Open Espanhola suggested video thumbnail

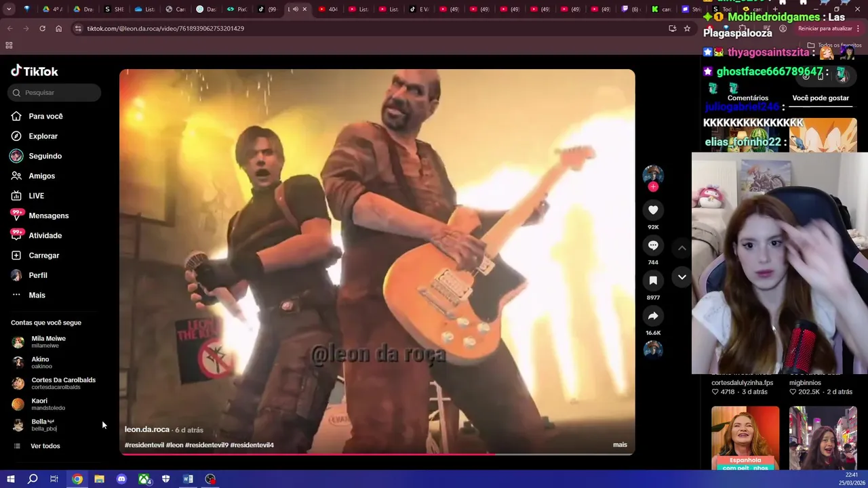tap(745, 438)
